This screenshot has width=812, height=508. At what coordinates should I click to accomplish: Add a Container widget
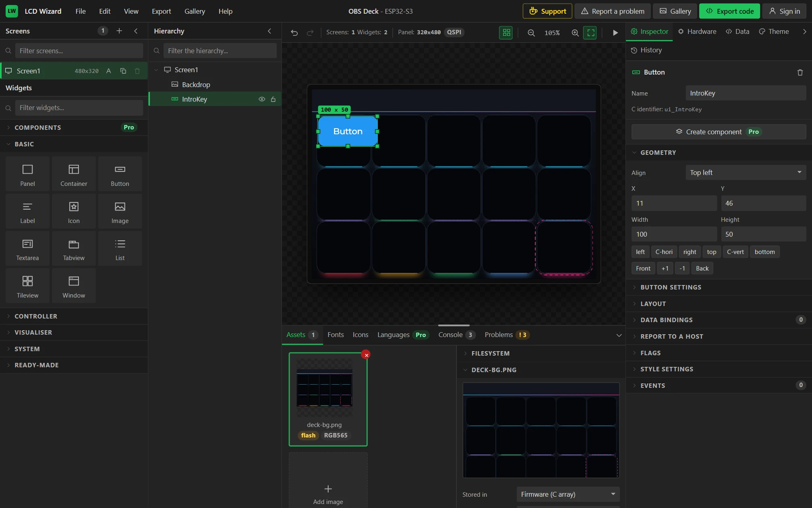pyautogui.click(x=74, y=174)
